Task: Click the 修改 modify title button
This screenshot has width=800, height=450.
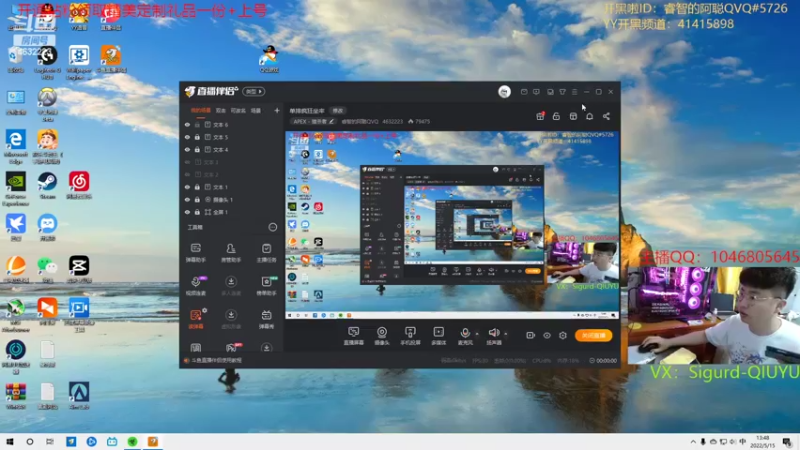Action: click(x=338, y=111)
